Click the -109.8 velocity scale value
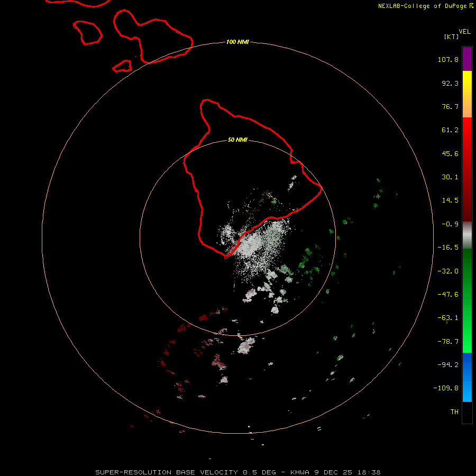 [x=446, y=388]
